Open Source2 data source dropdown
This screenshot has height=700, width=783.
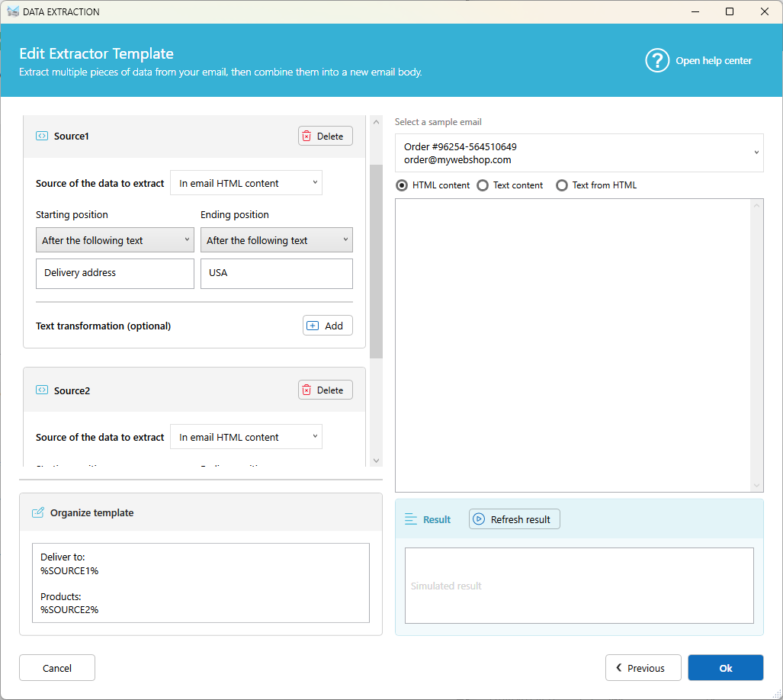point(246,437)
